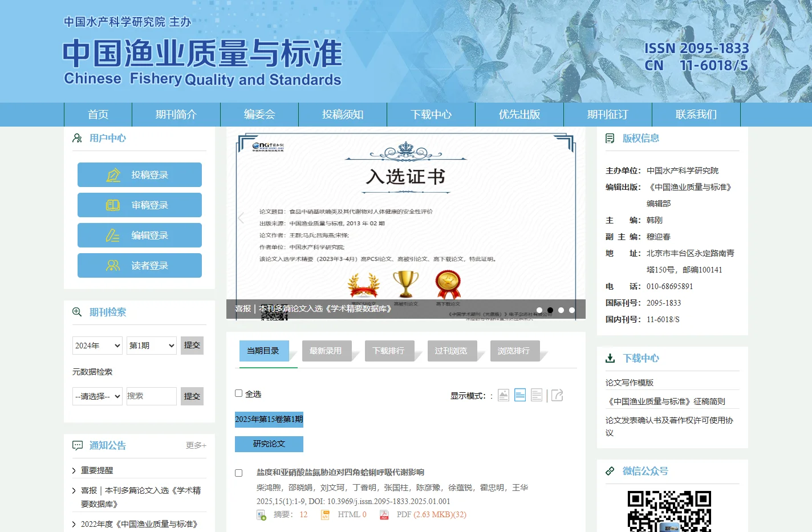Open 读者登录 reader login
The image size is (812, 532).
pos(140,265)
